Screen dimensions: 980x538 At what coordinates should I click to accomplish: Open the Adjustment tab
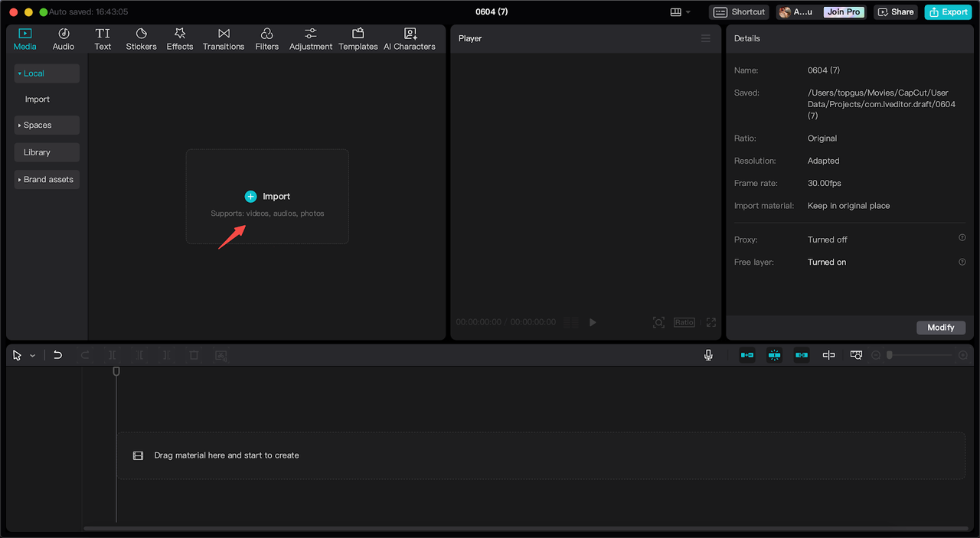click(x=311, y=39)
